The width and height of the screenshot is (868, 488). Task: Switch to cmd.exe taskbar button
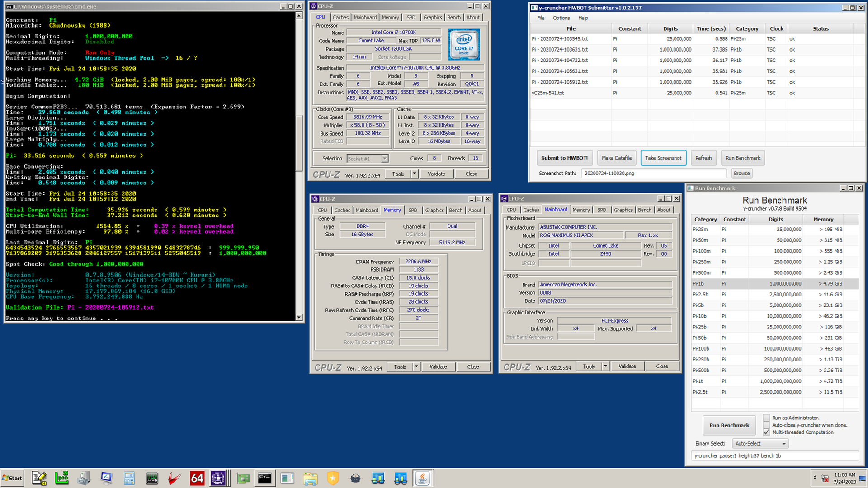pos(265,478)
